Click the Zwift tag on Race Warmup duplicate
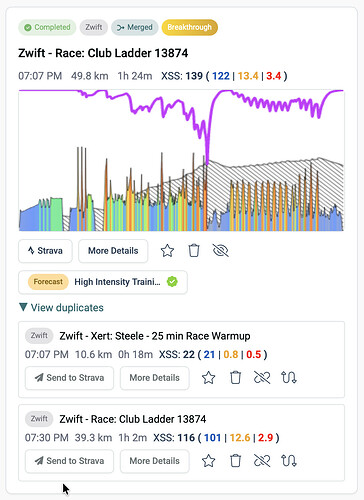Image resolution: width=364 pixels, height=500 pixels. pyautogui.click(x=39, y=336)
